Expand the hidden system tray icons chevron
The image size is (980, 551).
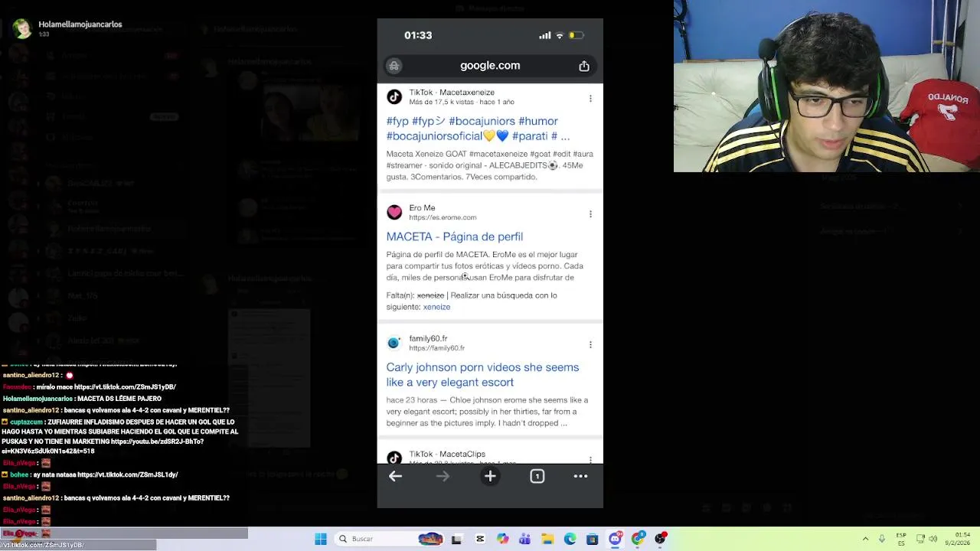point(865,539)
